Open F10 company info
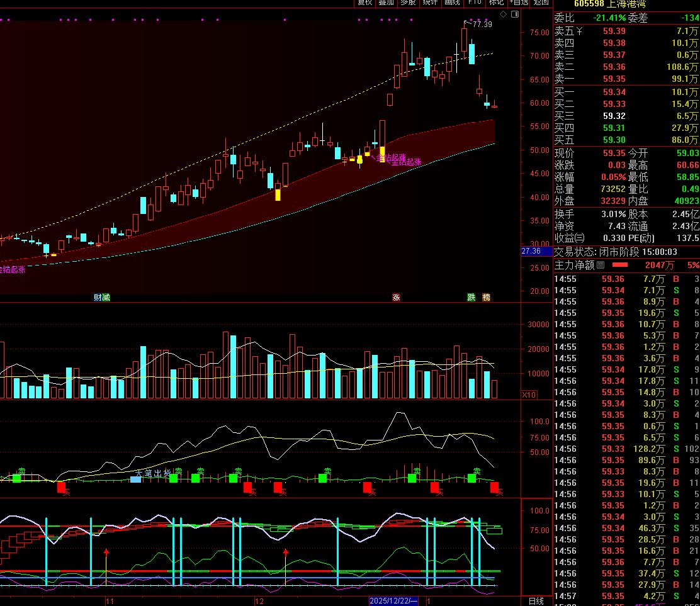 pyautogui.click(x=475, y=3)
